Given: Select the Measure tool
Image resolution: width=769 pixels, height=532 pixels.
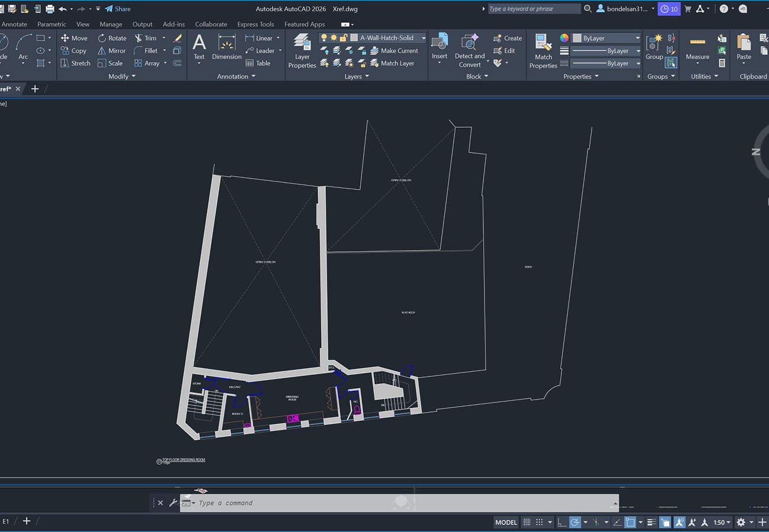Looking at the screenshot, I should (697, 48).
